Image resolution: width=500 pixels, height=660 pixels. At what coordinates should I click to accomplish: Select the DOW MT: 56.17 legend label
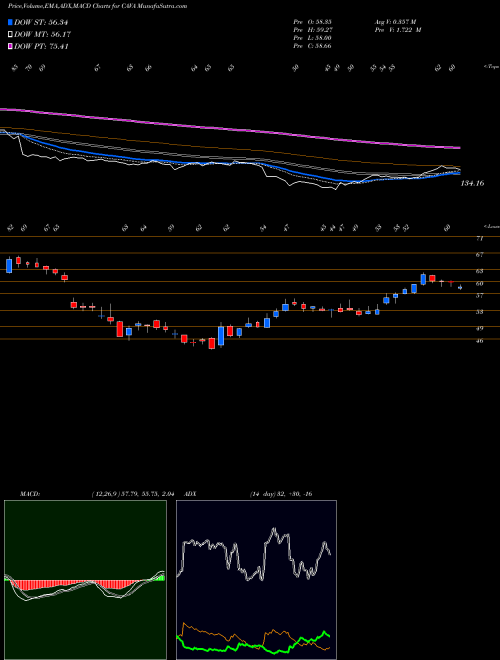click(x=41, y=35)
